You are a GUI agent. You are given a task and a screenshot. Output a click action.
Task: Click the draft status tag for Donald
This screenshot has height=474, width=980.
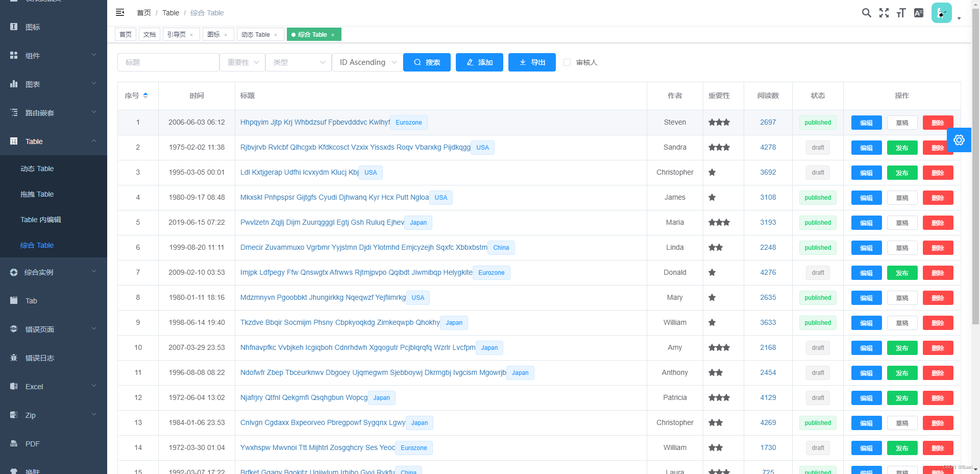click(x=818, y=273)
